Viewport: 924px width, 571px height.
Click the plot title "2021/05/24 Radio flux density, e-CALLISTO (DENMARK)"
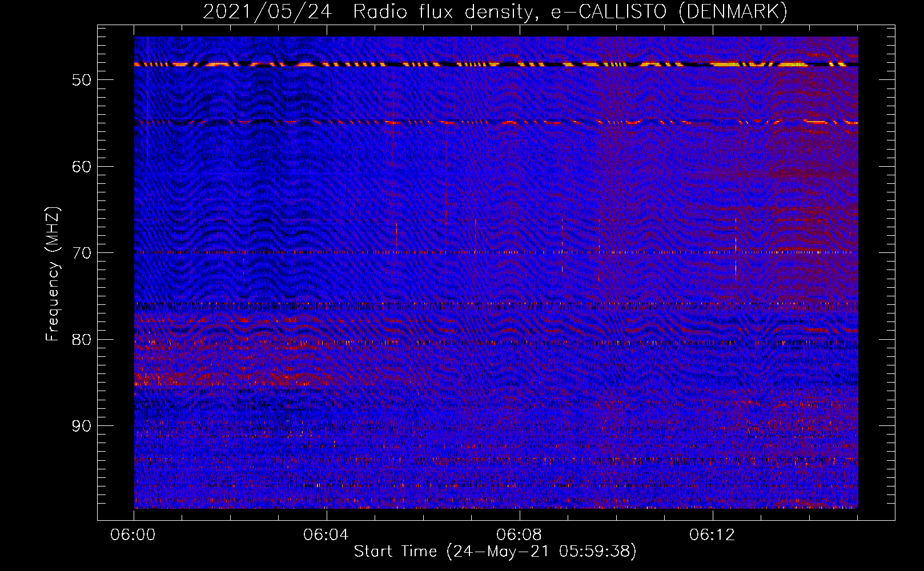pos(495,11)
